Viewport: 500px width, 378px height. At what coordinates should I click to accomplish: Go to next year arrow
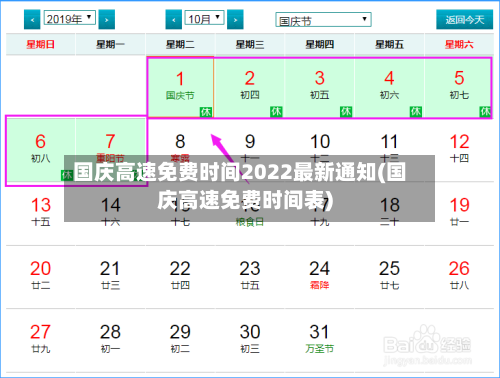pos(107,19)
